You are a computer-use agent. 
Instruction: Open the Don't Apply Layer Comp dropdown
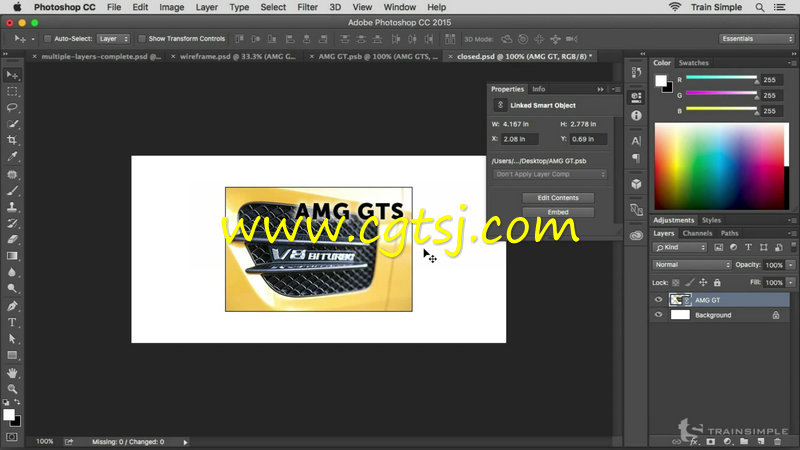pos(550,174)
